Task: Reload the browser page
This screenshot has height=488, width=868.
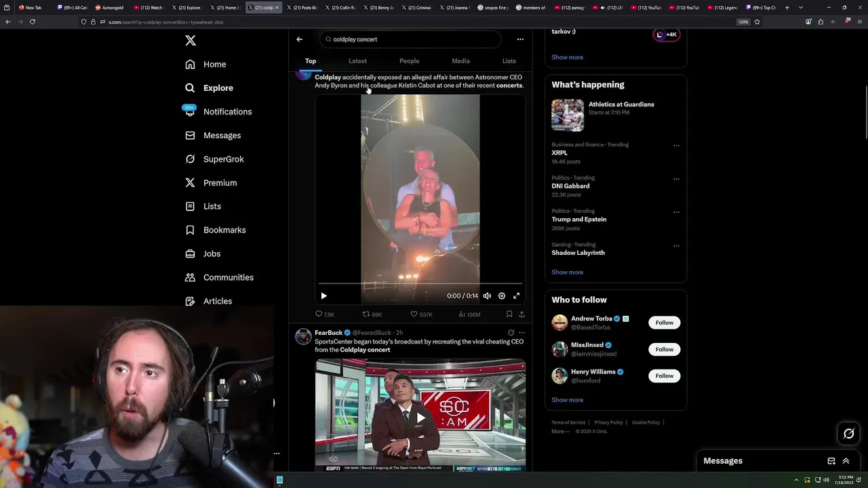Action: point(33,22)
